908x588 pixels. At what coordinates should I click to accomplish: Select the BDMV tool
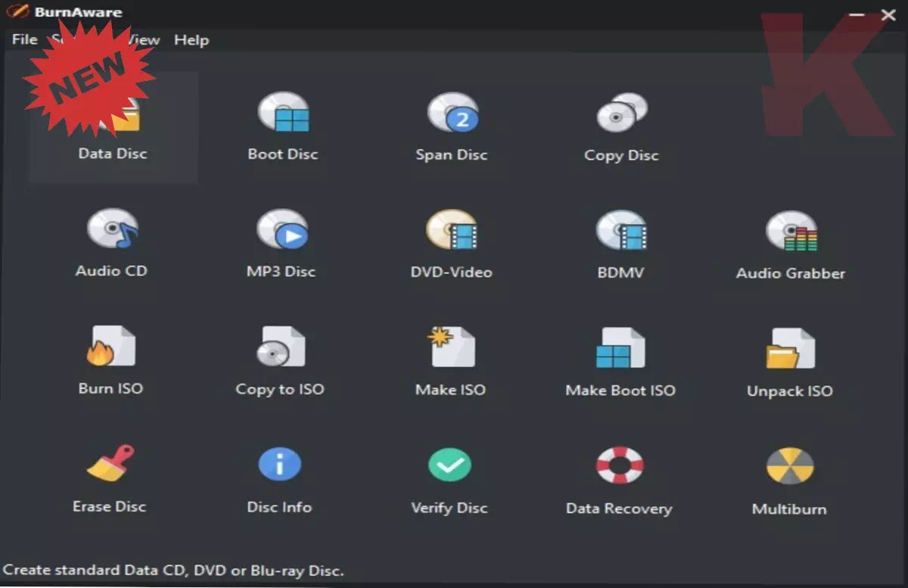coord(620,245)
